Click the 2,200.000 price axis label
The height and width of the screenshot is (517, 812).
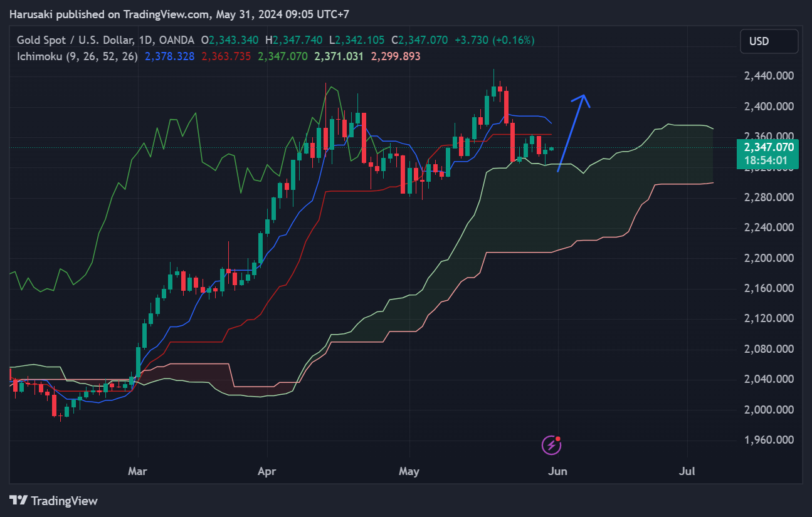pyautogui.click(x=769, y=258)
